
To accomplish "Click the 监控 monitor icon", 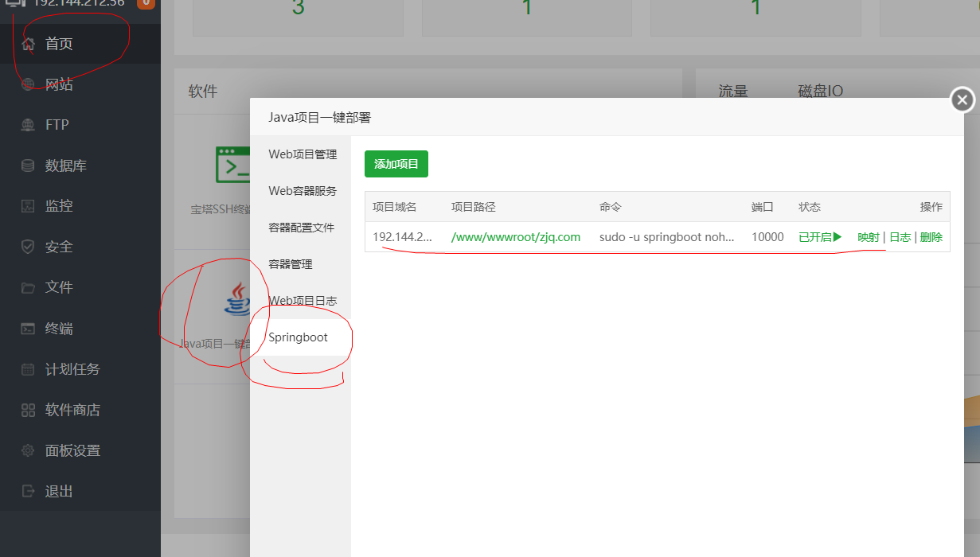I will (x=29, y=206).
